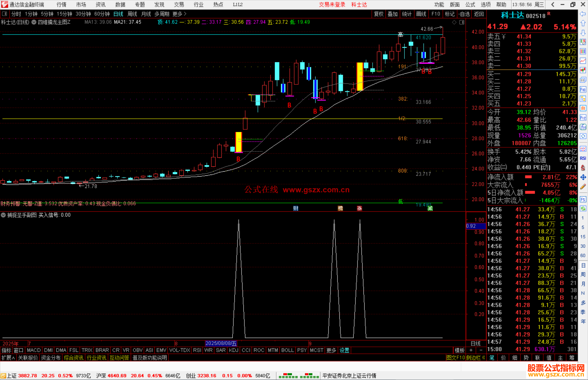588x380 pixels.
Task: Switch to the 周线 period tab
Action: coord(132,14)
